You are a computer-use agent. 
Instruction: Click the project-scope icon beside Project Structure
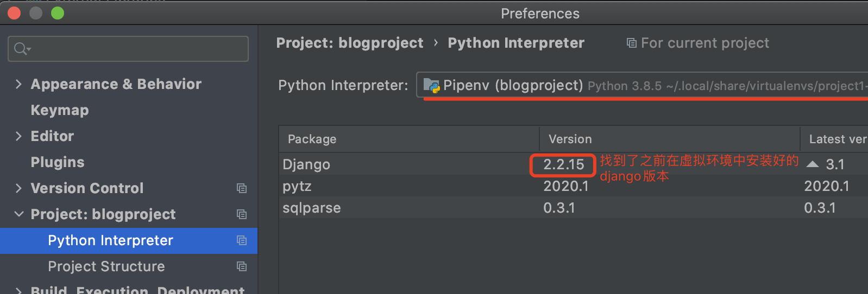click(x=242, y=266)
